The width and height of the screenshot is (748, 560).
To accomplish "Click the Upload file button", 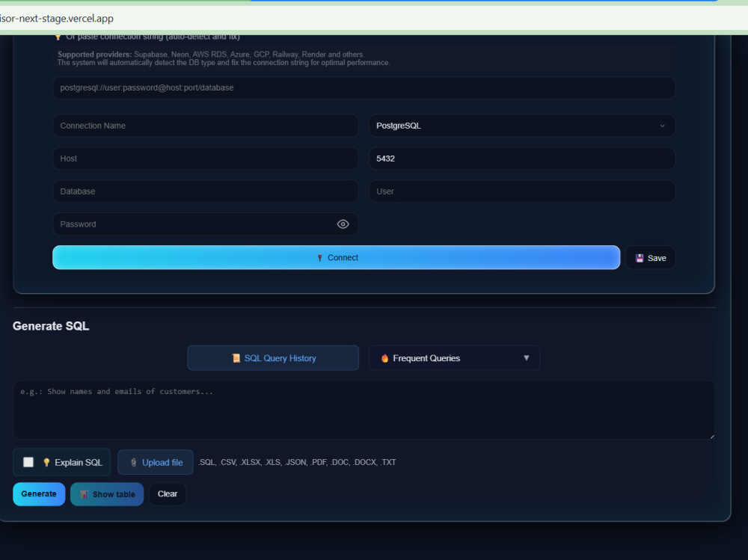I will coord(156,462).
